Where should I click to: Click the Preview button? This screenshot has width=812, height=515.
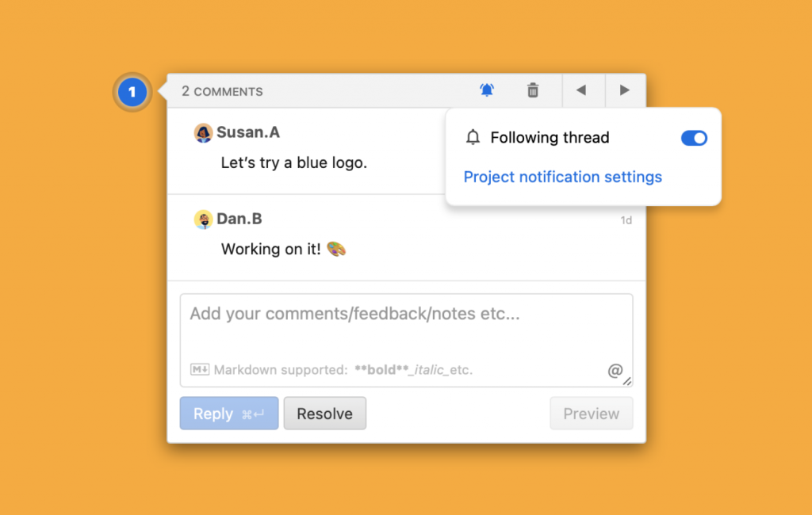click(591, 414)
